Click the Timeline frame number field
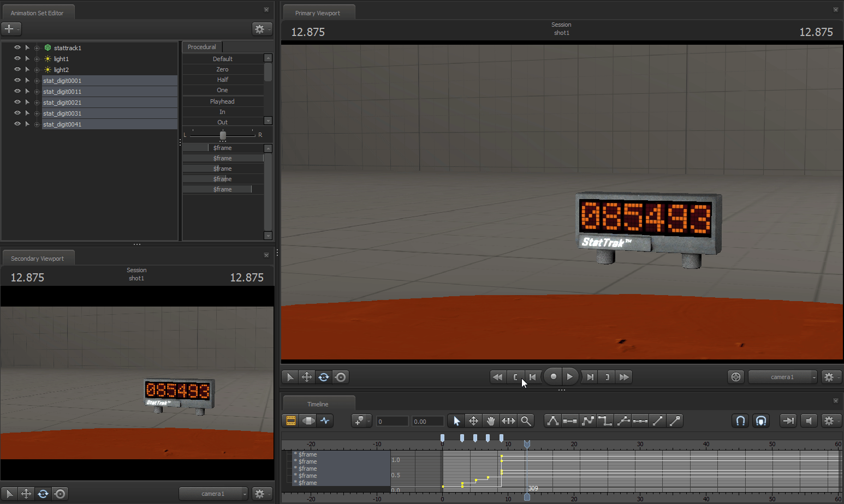This screenshot has width=844, height=504. (x=392, y=421)
